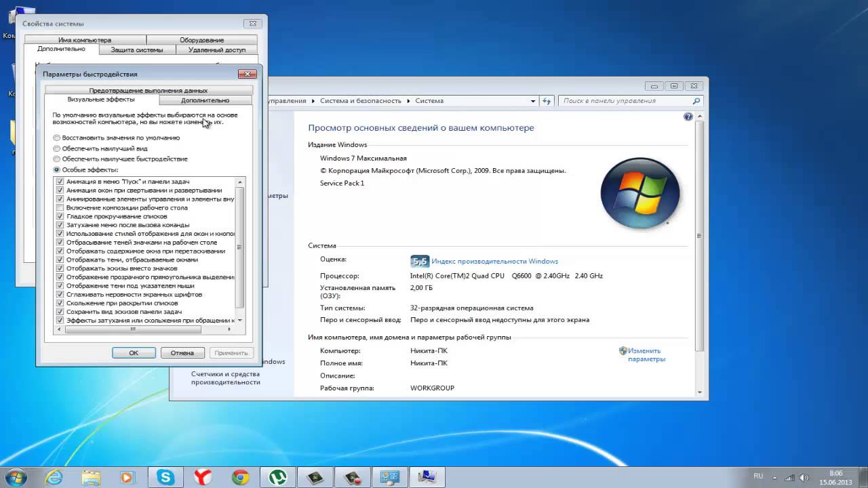Open Windows Media Player from taskbar
The image size is (868, 488).
click(x=126, y=478)
